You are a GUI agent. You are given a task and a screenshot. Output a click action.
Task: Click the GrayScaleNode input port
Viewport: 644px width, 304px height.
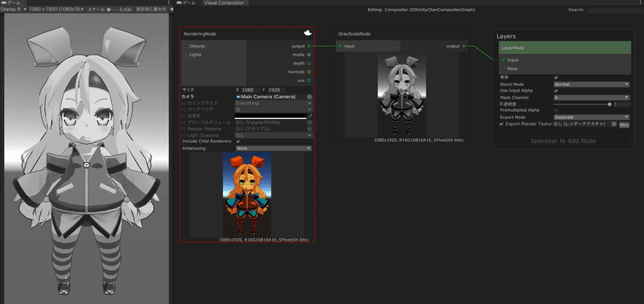[x=340, y=47]
